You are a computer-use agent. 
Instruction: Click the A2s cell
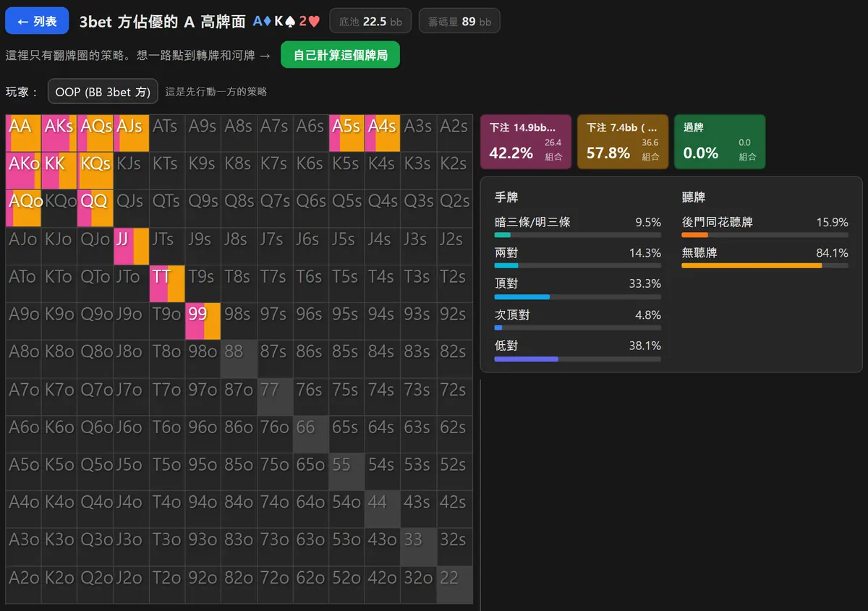pyautogui.click(x=455, y=133)
